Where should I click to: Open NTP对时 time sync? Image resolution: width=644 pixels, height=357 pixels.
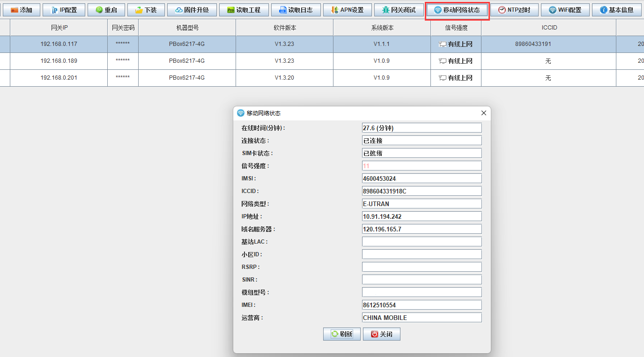[x=514, y=10]
